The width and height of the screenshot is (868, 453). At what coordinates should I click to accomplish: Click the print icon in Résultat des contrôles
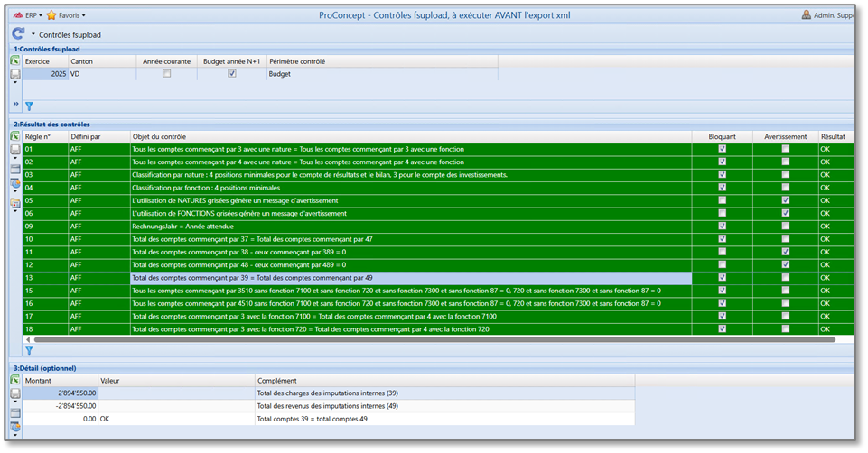click(x=15, y=149)
